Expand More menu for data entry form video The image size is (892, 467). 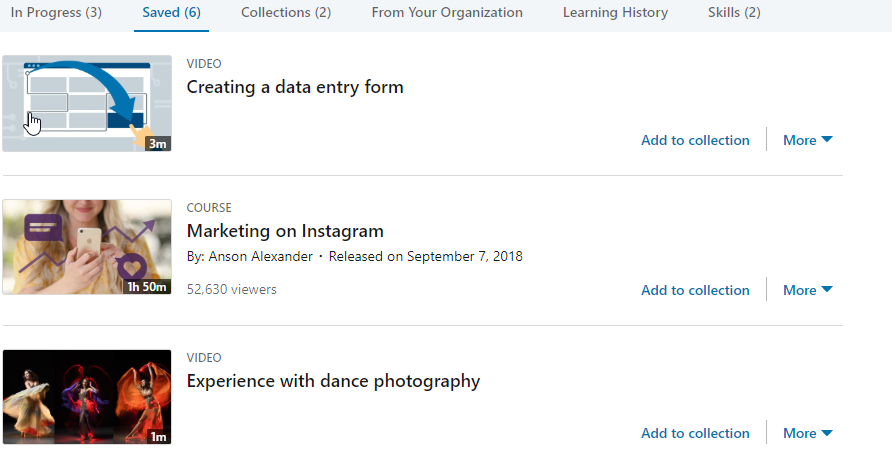tap(807, 140)
